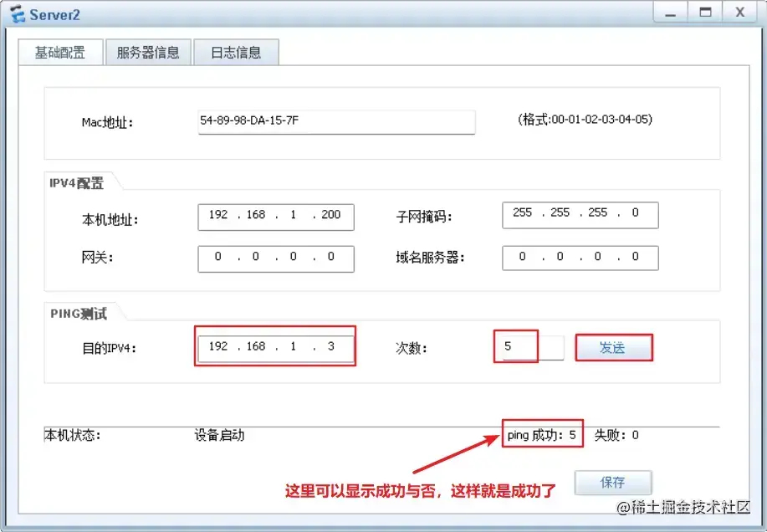The image size is (767, 532).
Task: Minimize the Server2 window
Action: pyautogui.click(x=671, y=13)
